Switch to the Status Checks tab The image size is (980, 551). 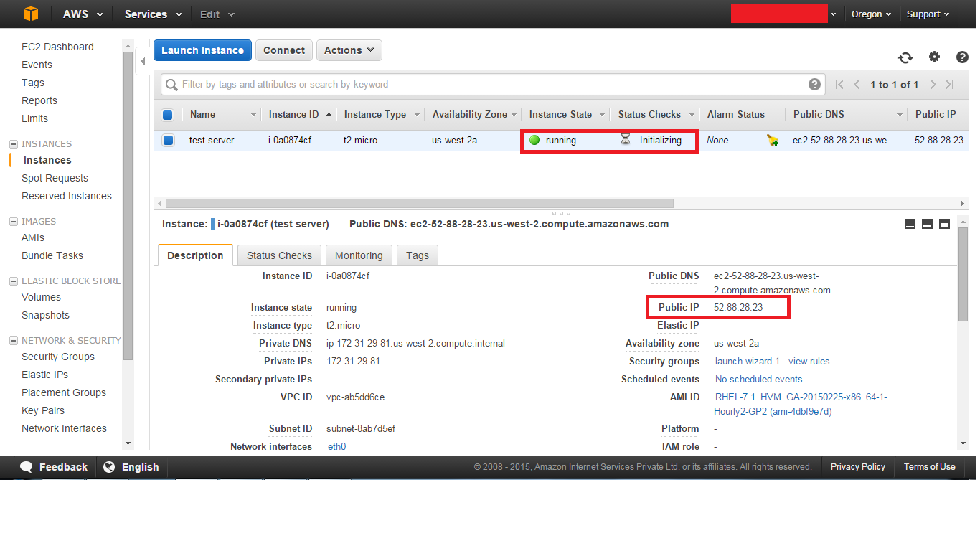[279, 255]
